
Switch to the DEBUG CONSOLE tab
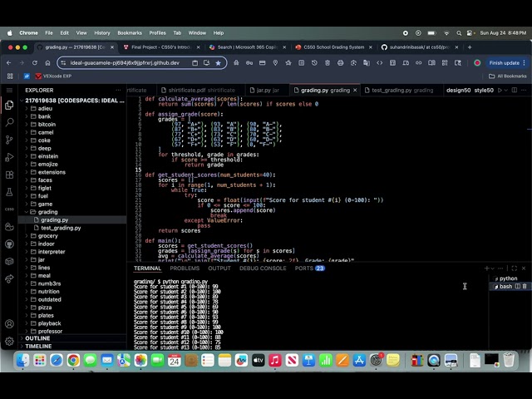(263, 268)
